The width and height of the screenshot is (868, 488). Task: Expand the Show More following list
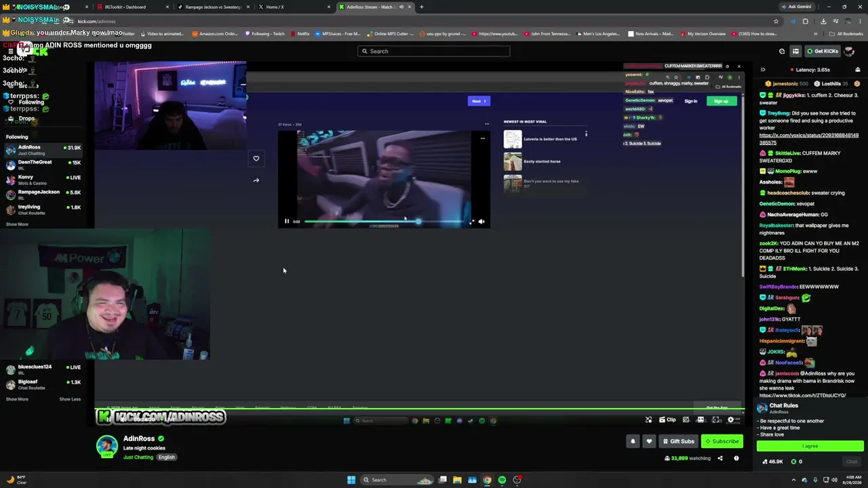pyautogui.click(x=18, y=224)
